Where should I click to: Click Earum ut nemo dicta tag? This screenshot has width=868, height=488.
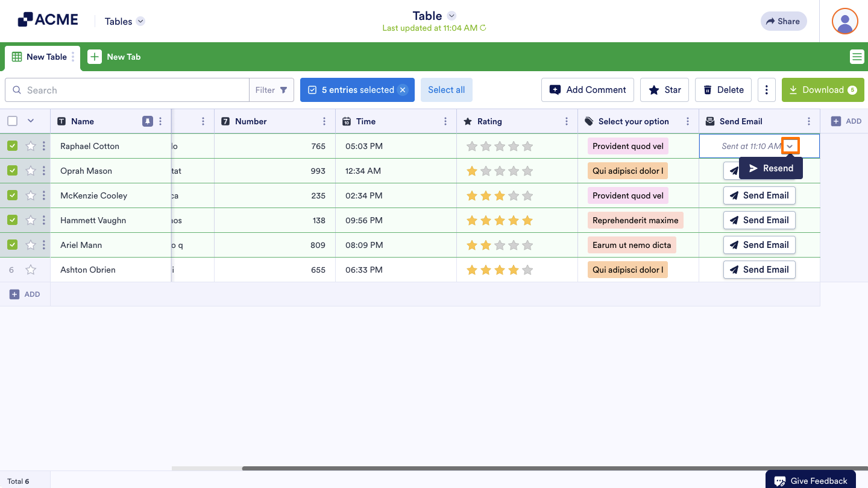(632, 245)
